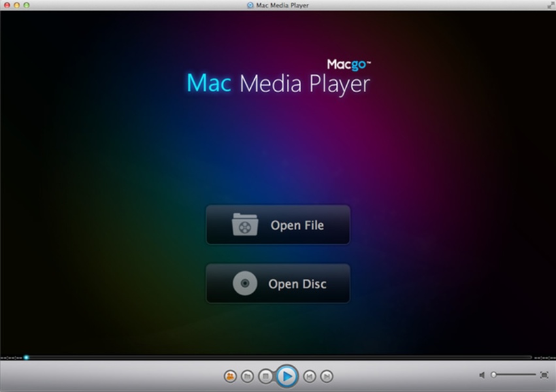Click the volume slider knob
This screenshot has width=556, height=392.
point(494,375)
